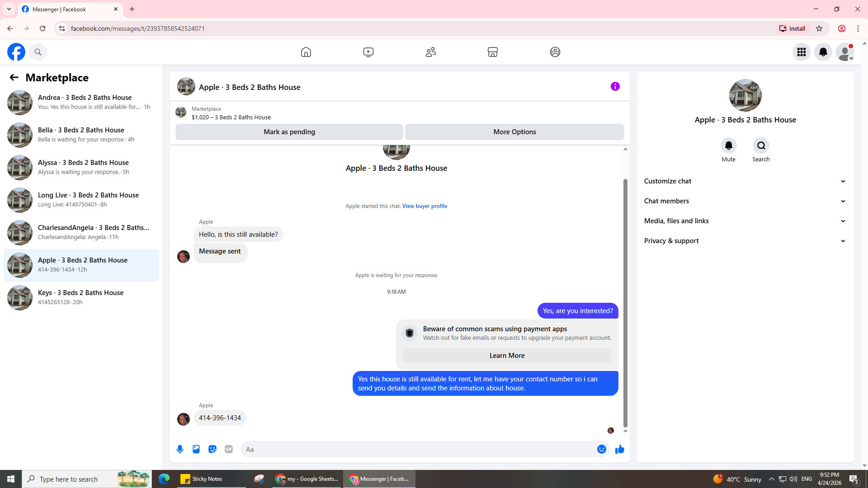The height and width of the screenshot is (488, 868).
Task: Search in conversation using the Search icon
Action: coord(761,145)
